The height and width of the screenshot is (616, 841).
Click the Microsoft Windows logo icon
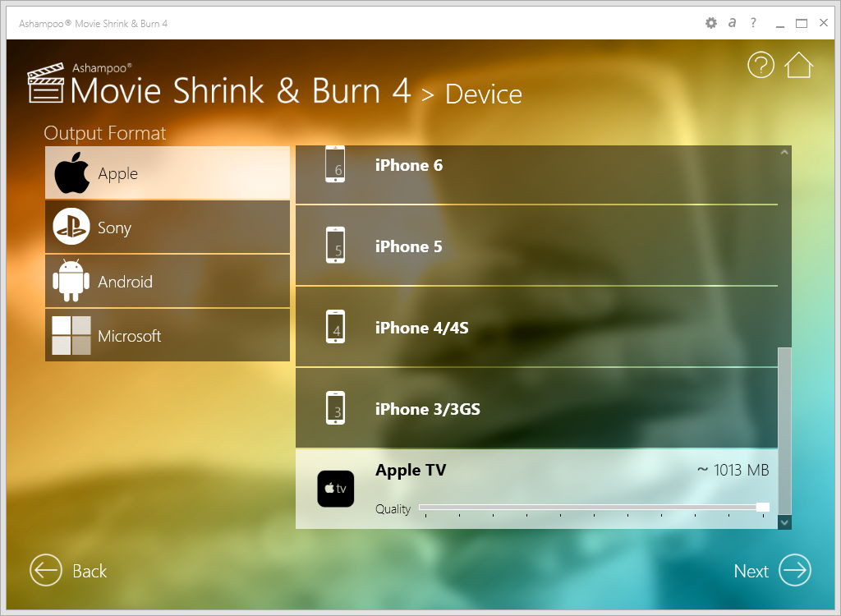coord(71,335)
